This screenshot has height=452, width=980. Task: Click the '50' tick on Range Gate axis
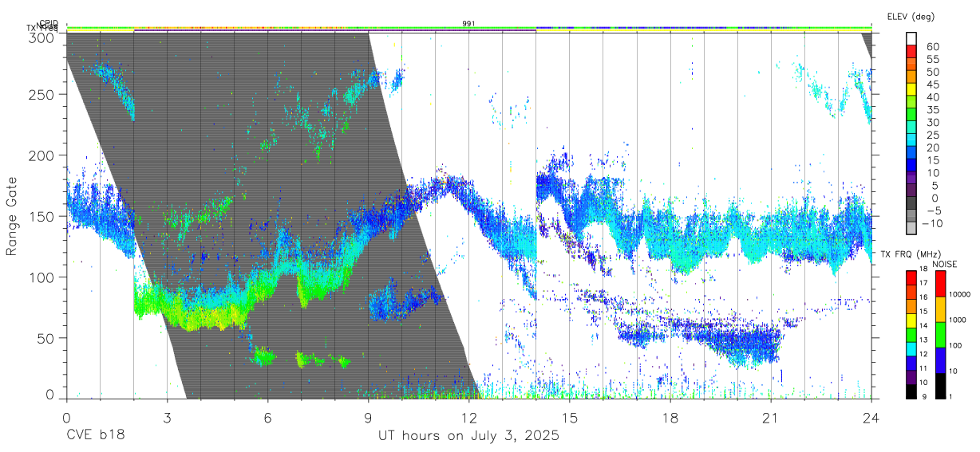click(46, 338)
